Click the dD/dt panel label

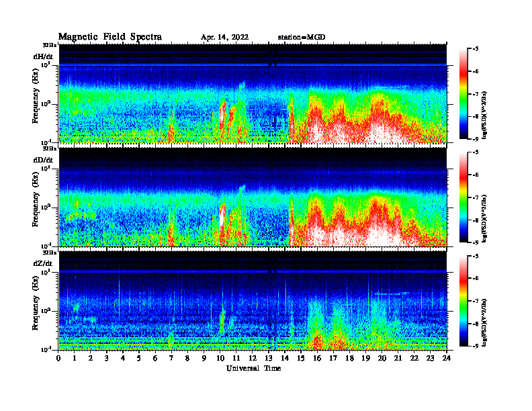[x=43, y=160]
